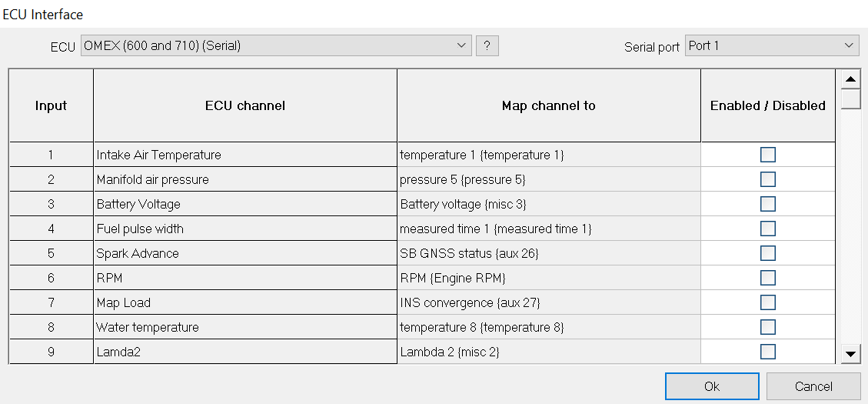Screen dimensions: 868x404
Task: Open mapping for Spark Advance (SB GNSS status)
Action: click(x=548, y=253)
